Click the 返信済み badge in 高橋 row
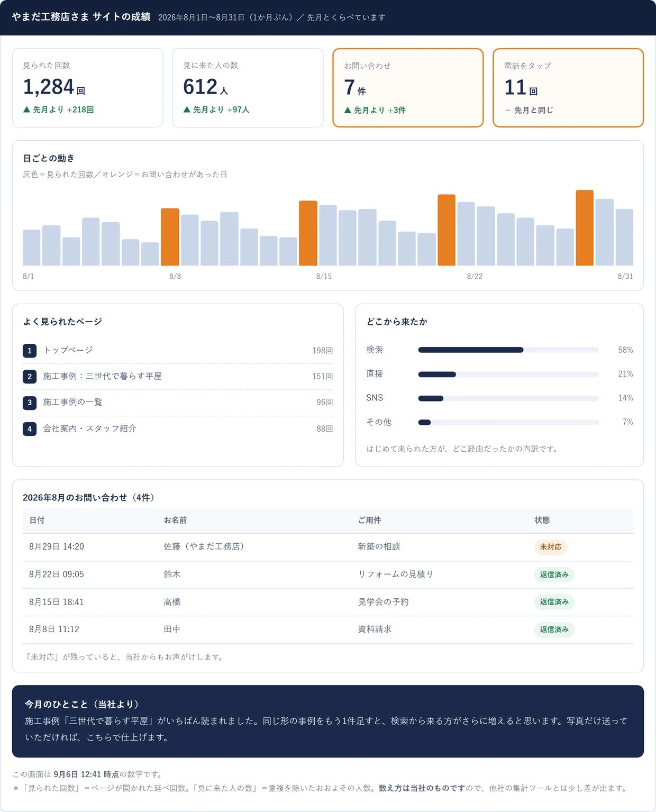Viewport: 656px width, 812px height. [x=554, y=602]
